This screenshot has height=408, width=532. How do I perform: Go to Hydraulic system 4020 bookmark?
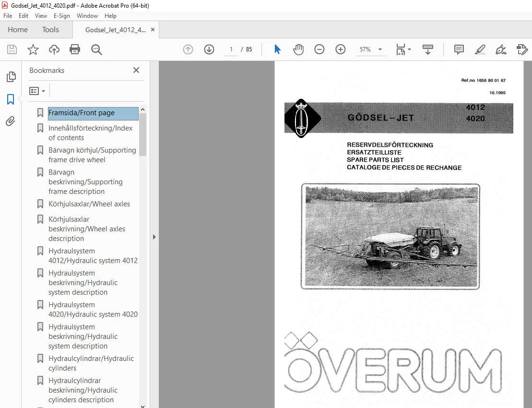click(x=93, y=310)
